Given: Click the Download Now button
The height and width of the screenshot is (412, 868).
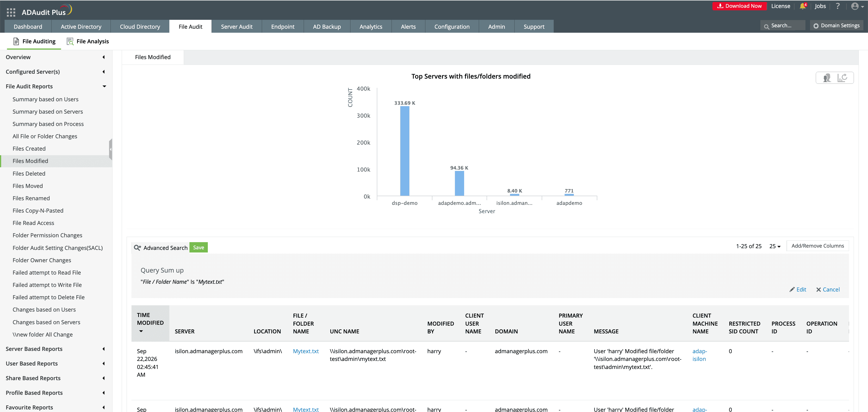Looking at the screenshot, I should point(739,6).
